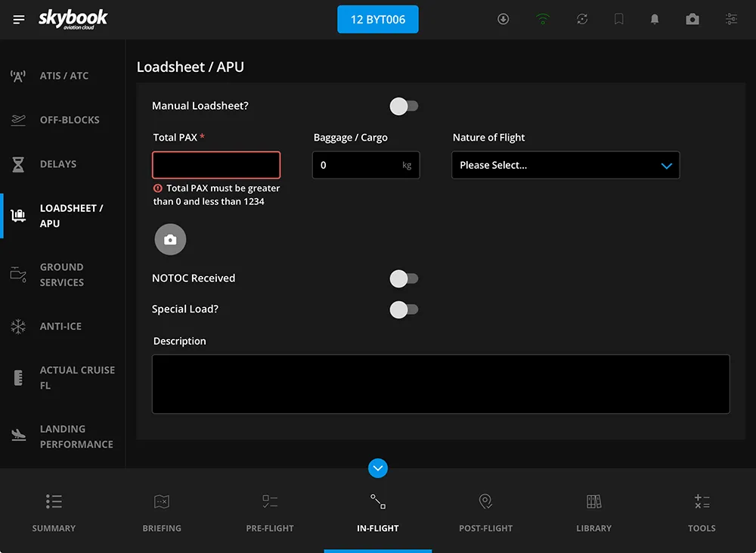Enable NOTOC Received switch
This screenshot has height=553, width=756.
click(404, 278)
